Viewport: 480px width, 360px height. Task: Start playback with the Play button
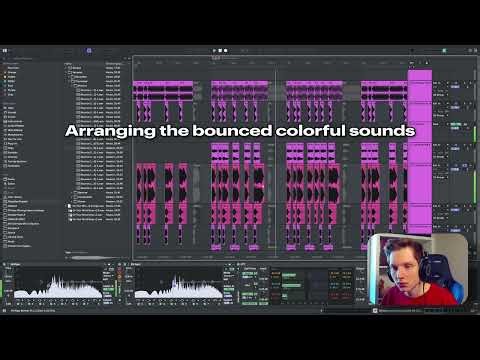click(214, 51)
